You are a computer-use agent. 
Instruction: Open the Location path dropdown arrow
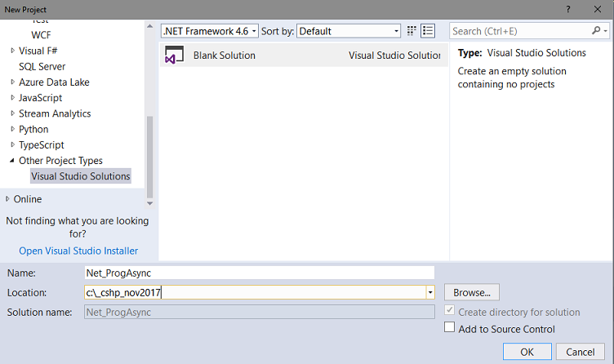pos(430,292)
